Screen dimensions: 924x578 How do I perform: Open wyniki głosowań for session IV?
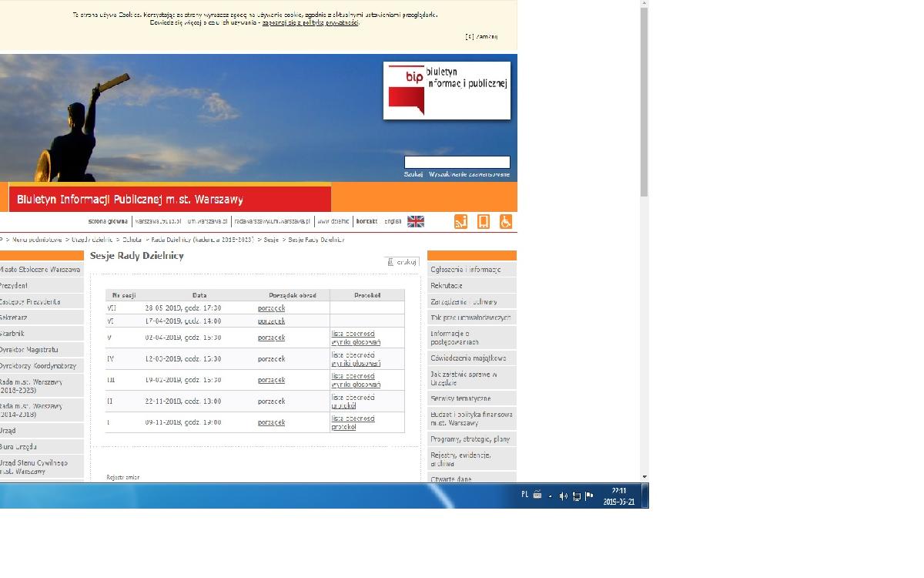(x=356, y=363)
